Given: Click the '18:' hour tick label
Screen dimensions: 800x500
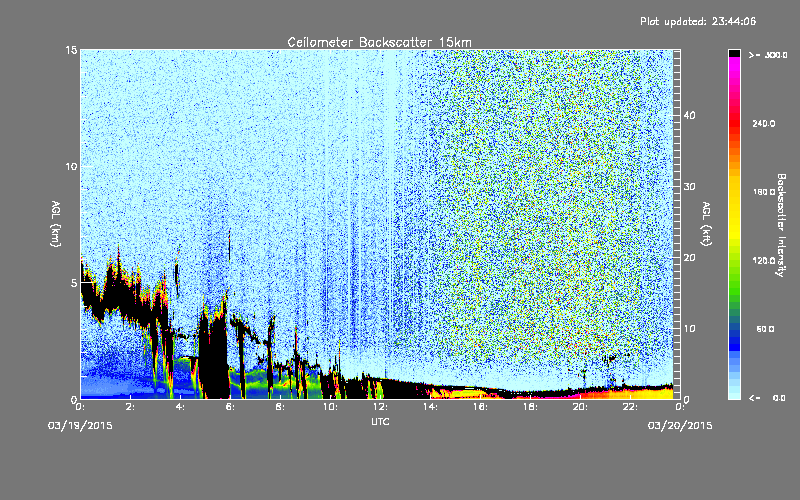Looking at the screenshot, I should [530, 407].
